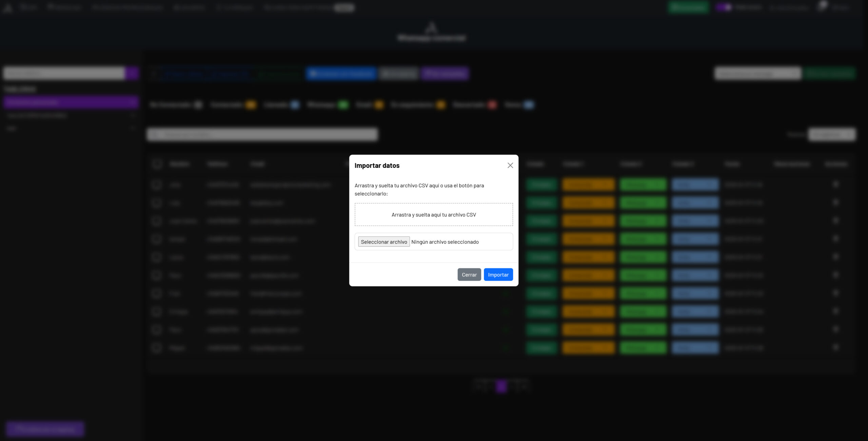Click the gray Cerrar button
Screen dimensions: 868x441
(x=469, y=274)
